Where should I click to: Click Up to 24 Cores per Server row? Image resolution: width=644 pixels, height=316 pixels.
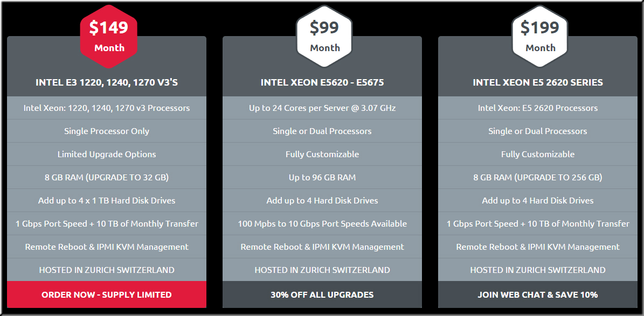pyautogui.click(x=322, y=108)
